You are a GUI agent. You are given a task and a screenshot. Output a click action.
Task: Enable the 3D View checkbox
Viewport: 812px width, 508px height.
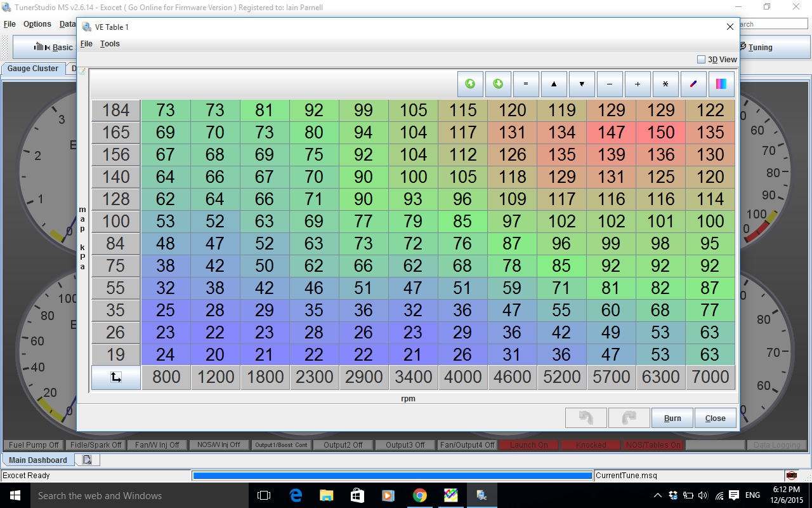point(701,59)
